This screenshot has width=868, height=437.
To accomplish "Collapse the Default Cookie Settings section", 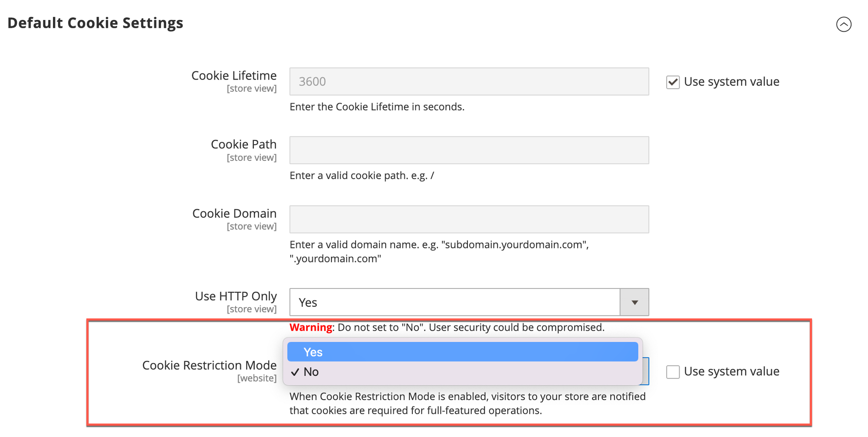I will pyautogui.click(x=844, y=25).
